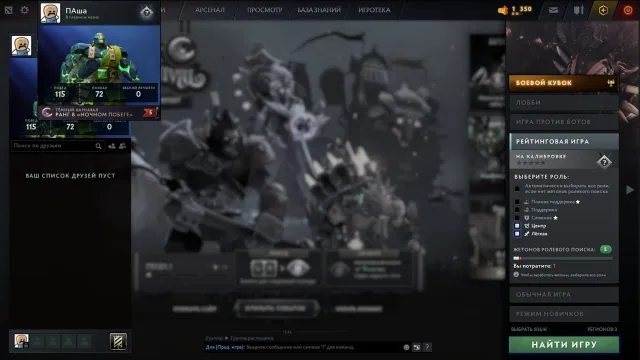Click the third empty party slot

[69, 341]
